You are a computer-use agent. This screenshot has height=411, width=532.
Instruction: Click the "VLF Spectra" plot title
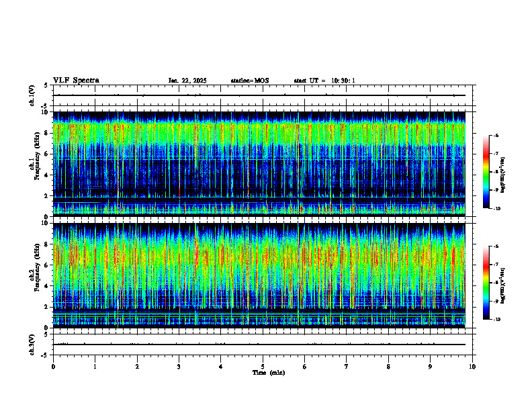[x=77, y=81]
